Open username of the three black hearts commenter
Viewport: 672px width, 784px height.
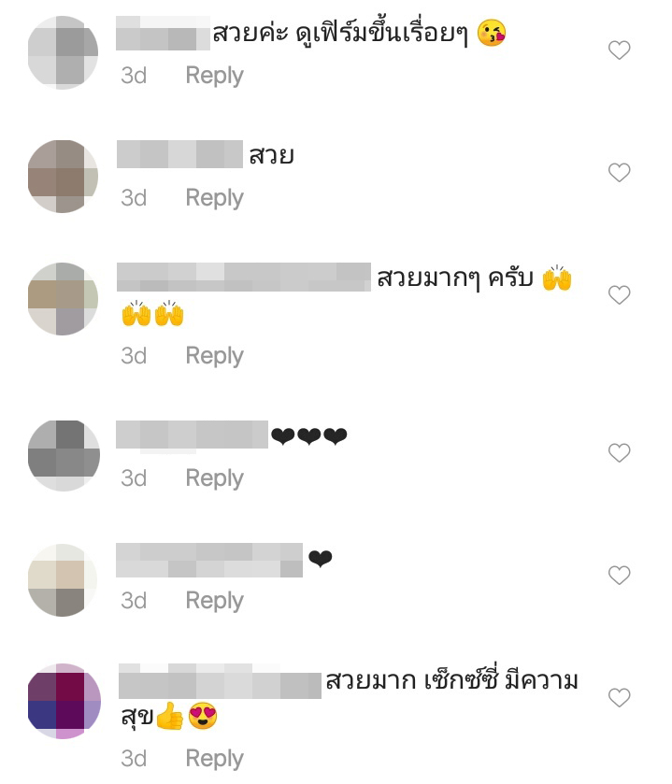[192, 435]
